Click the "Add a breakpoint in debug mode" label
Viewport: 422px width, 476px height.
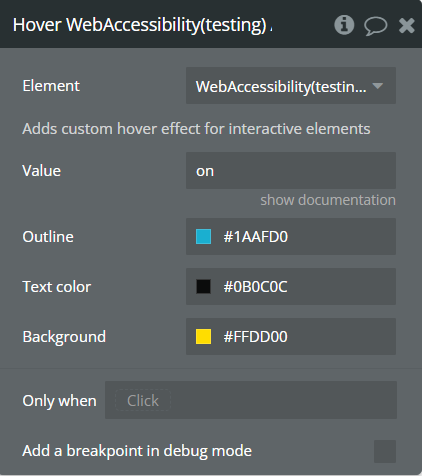pos(137,451)
